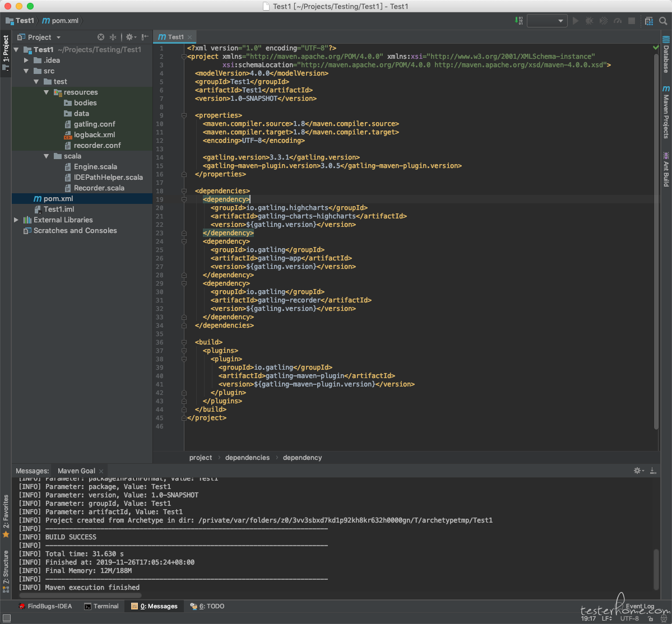Toggle the 1: Project tool window

click(6, 53)
